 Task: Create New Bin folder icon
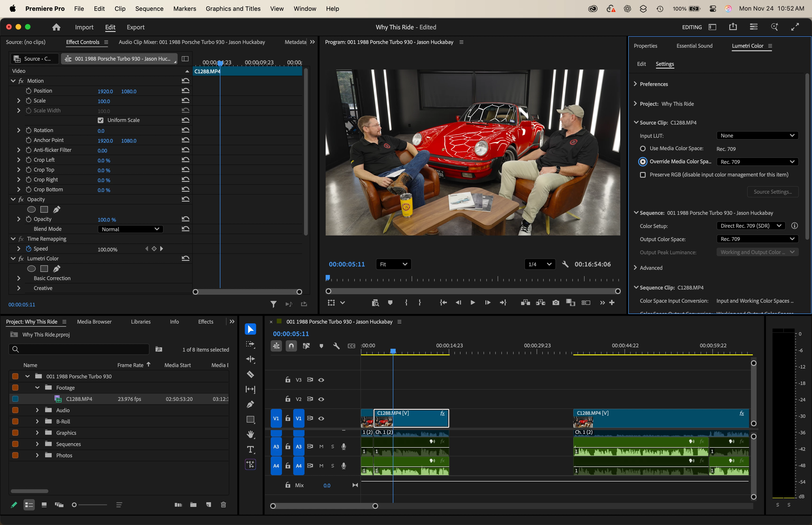click(193, 505)
